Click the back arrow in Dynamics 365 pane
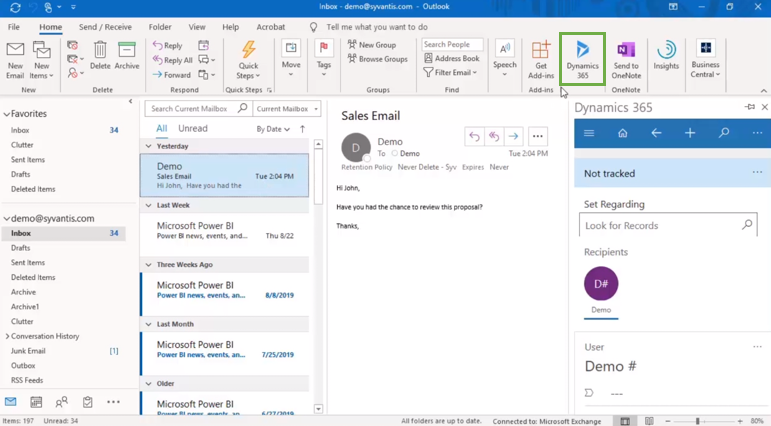Screen dimensions: 771x426 (656, 133)
